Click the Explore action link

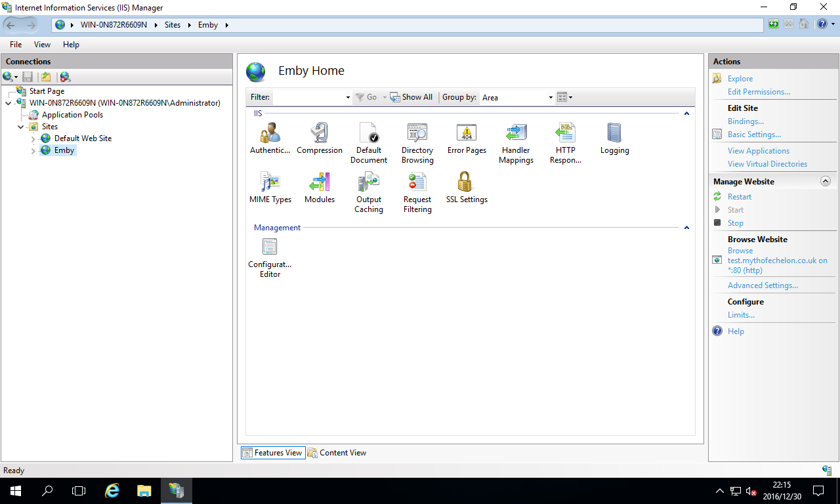point(740,79)
